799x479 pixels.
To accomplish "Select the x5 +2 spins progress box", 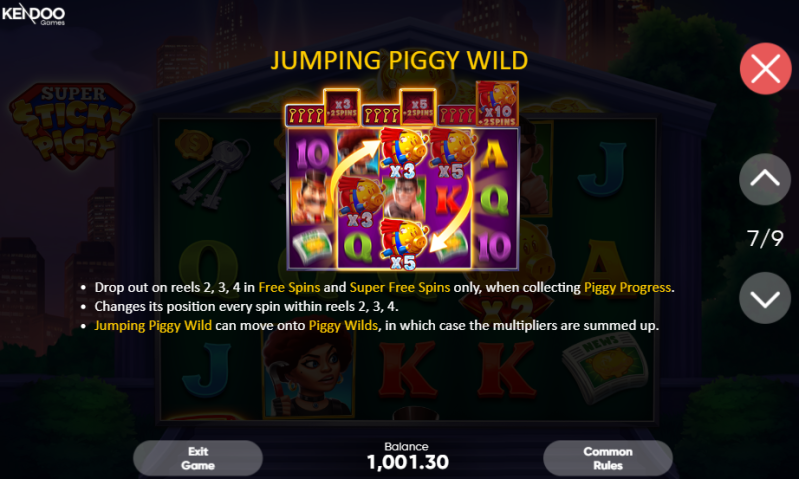I will click(x=418, y=108).
